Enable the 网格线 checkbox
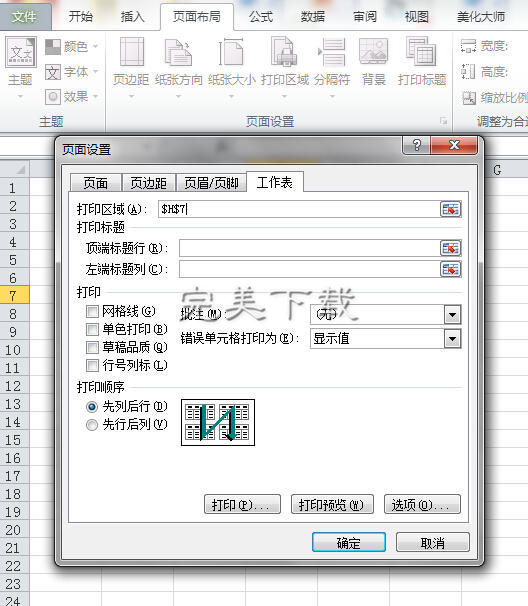Viewport: 528px width, 606px height. pyautogui.click(x=92, y=312)
